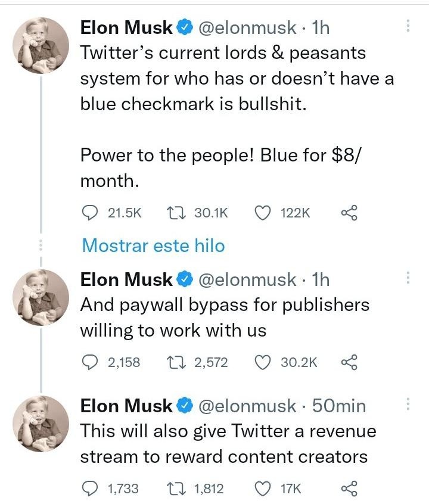
Task: Click the Elon Musk name on the paywall tweet
Action: [x=126, y=279]
